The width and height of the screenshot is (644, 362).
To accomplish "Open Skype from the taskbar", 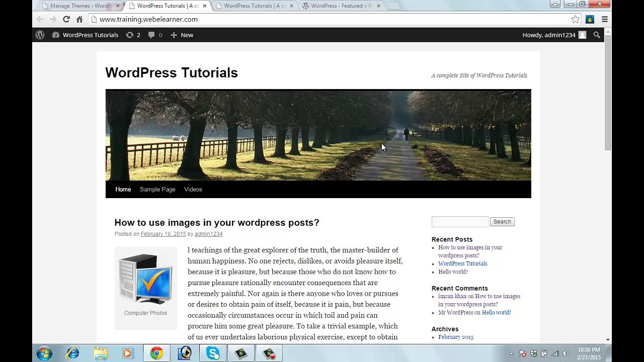I will pyautogui.click(x=213, y=353).
